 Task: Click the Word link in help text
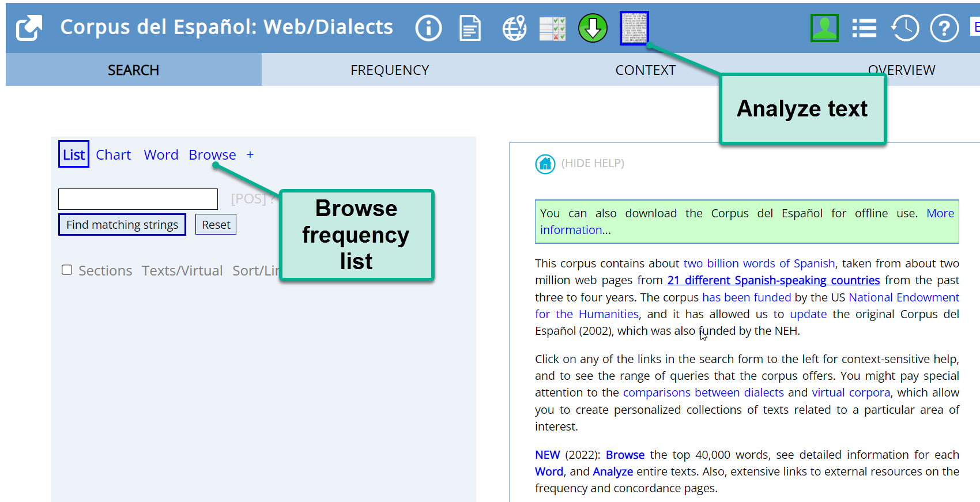click(x=549, y=471)
